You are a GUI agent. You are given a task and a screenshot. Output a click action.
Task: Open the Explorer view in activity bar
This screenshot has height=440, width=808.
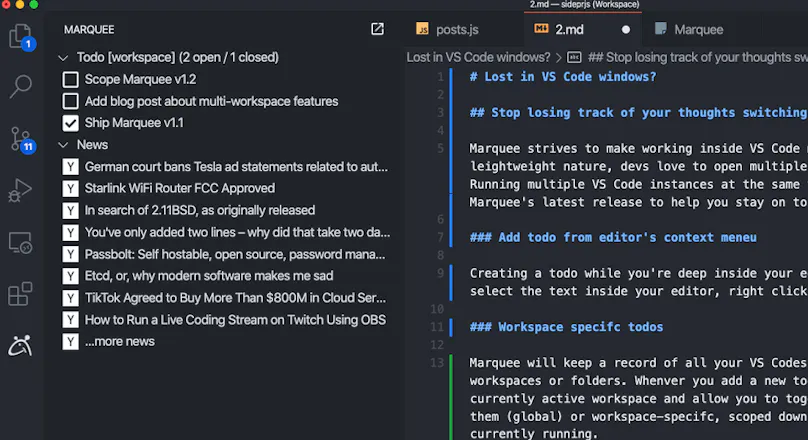point(21,37)
